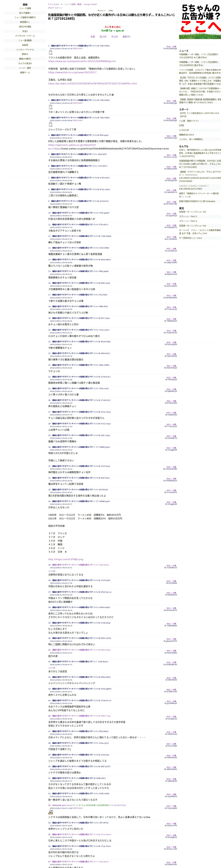Open なんでも実況G board in sidebar
221x868 pixels.
click(x=25, y=63)
